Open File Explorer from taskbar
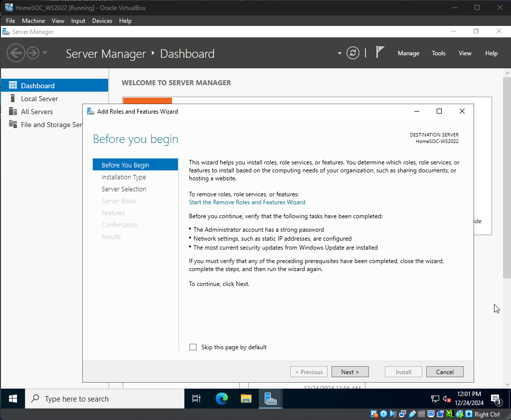Image resolution: width=511 pixels, height=420 pixels. point(246,399)
